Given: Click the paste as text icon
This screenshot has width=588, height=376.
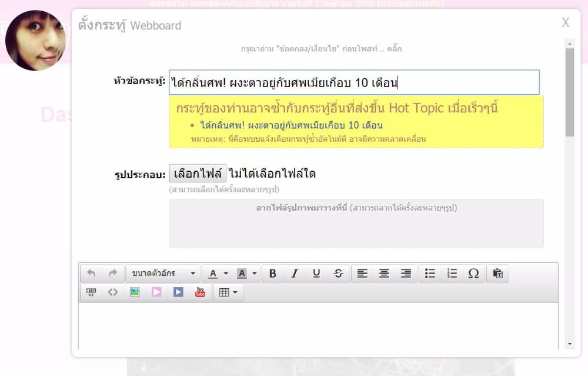Looking at the screenshot, I should coord(498,274).
